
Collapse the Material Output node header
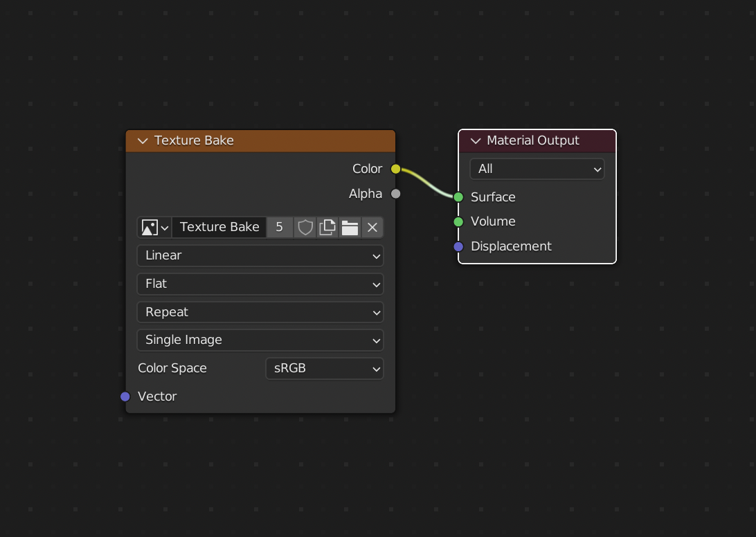[x=476, y=140]
